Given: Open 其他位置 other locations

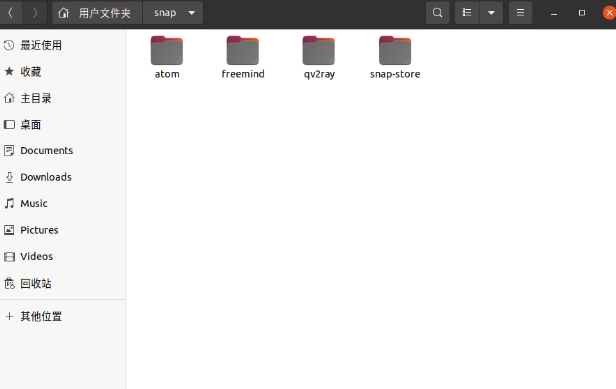Looking at the screenshot, I should pyautogui.click(x=63, y=316).
